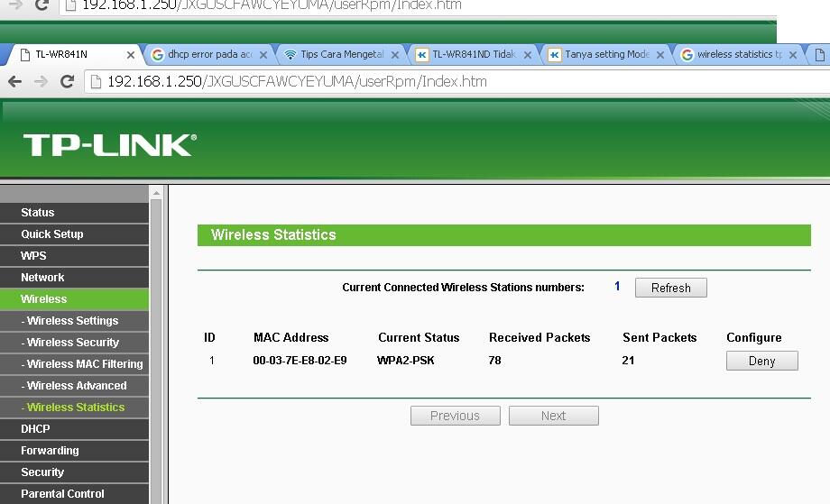
Task: Click the WPA2-PSK status value
Action: [405, 361]
